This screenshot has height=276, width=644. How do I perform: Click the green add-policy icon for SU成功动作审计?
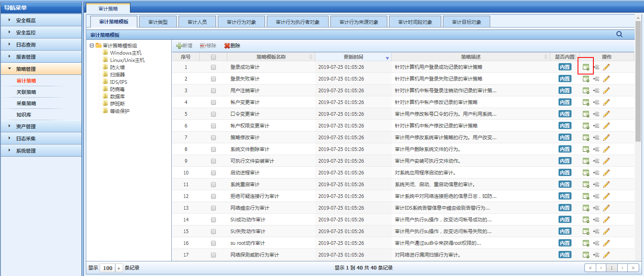586,220
